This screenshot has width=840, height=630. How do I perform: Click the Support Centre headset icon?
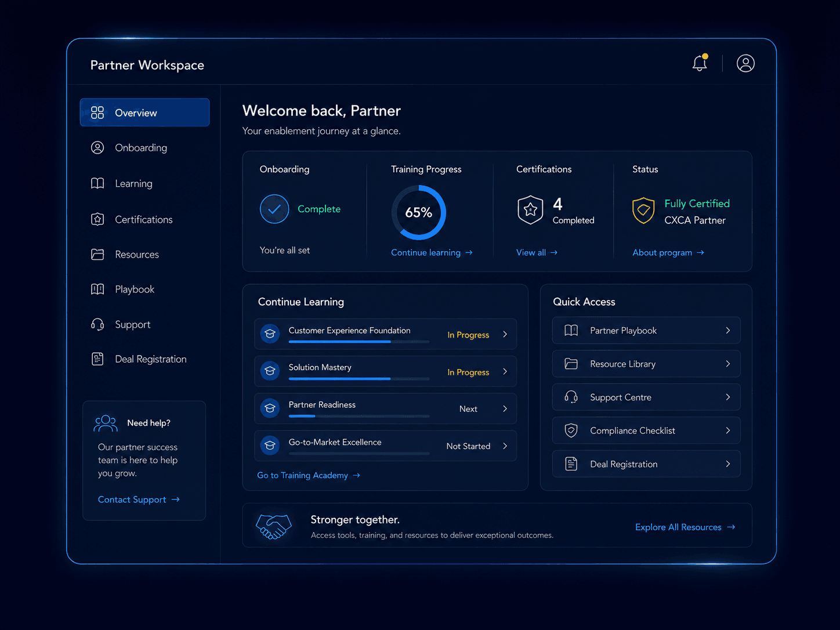pyautogui.click(x=571, y=397)
